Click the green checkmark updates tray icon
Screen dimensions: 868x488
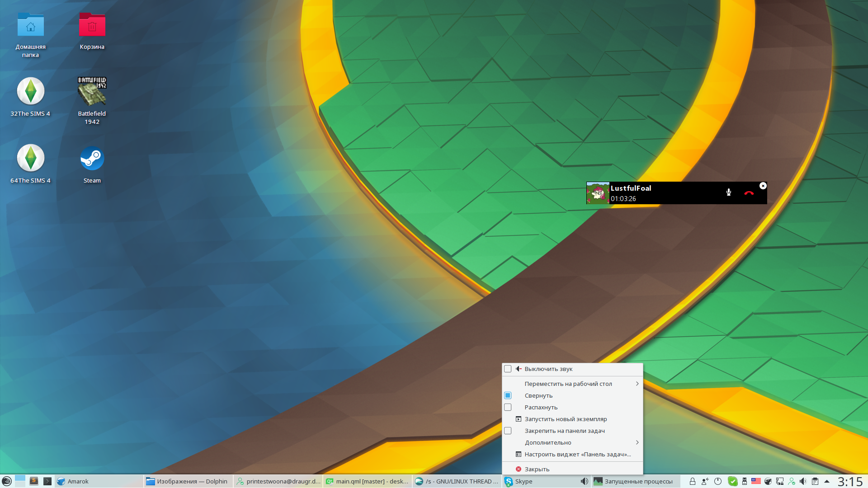point(733,481)
